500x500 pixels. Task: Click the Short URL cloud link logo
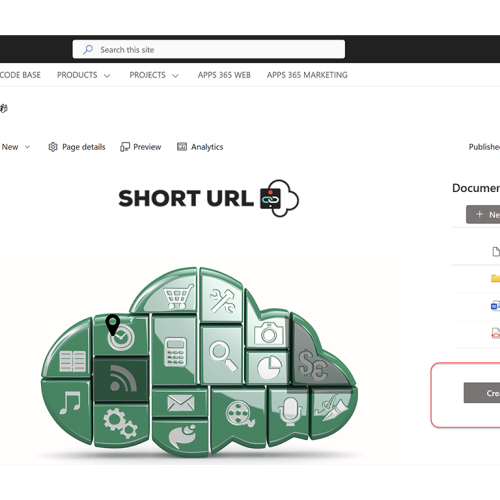tap(279, 198)
